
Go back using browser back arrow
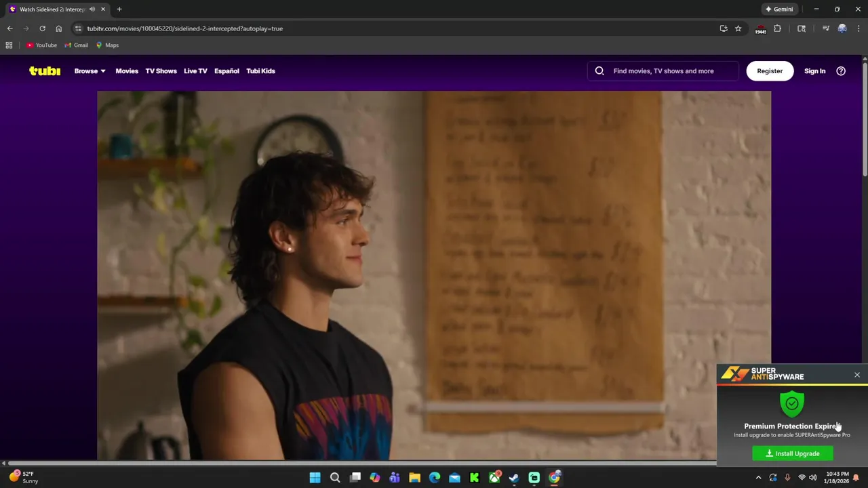[x=9, y=28]
